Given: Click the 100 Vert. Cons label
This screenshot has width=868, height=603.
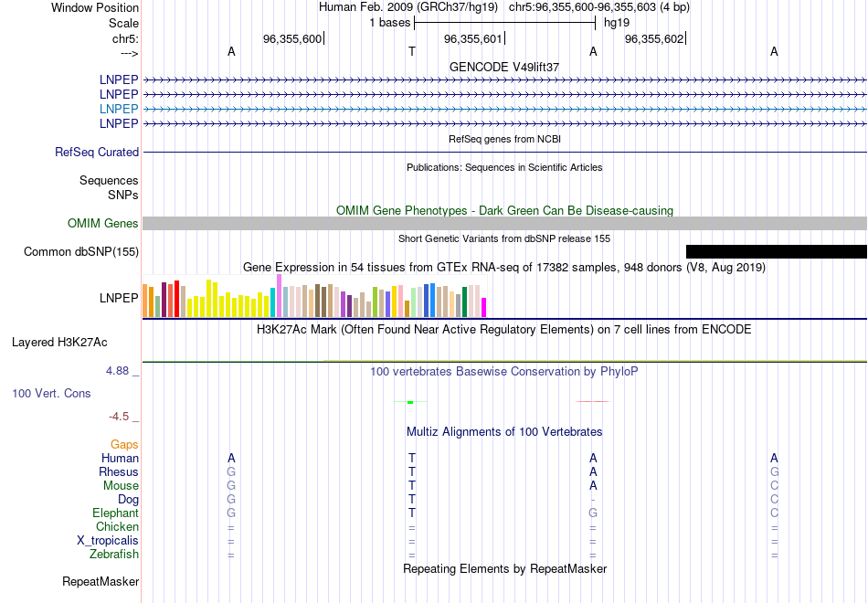Looking at the screenshot, I should point(51,393).
